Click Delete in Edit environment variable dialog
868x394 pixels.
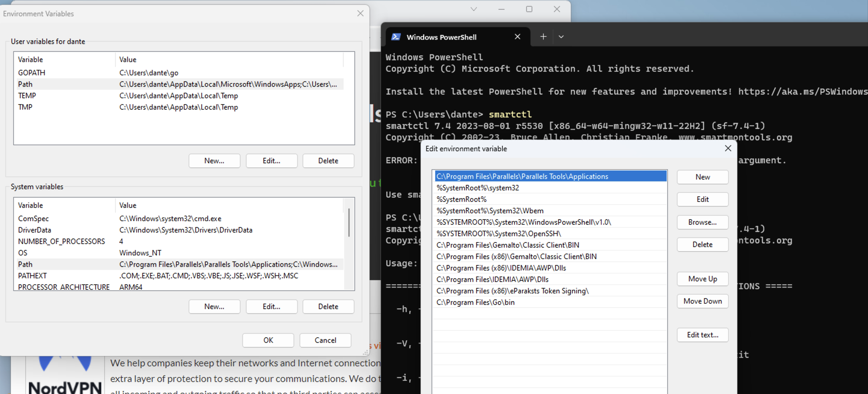click(x=703, y=244)
